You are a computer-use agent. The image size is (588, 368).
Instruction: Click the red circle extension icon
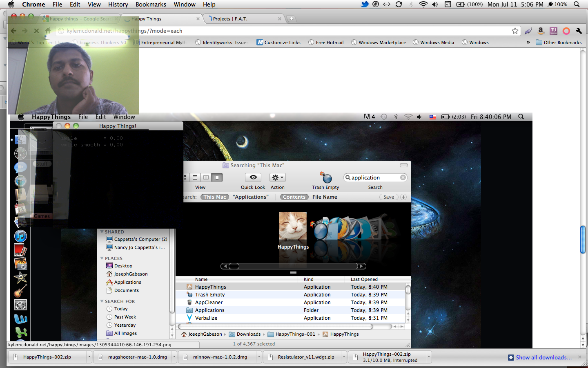566,31
